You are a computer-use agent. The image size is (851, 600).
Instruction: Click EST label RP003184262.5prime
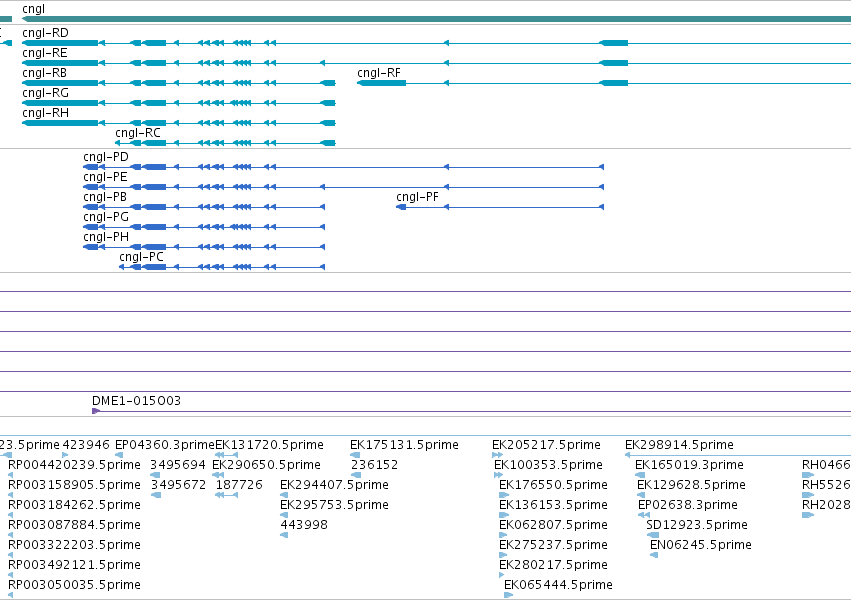(74, 506)
